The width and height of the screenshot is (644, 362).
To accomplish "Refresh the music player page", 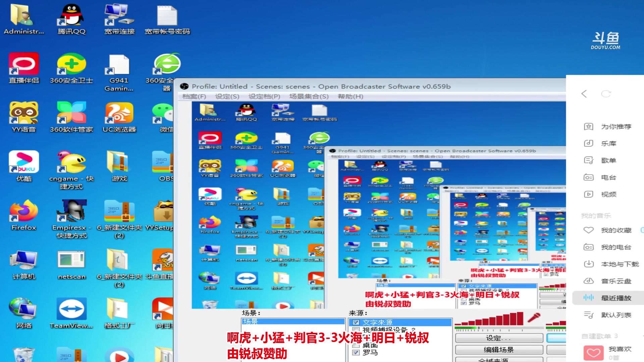I will pos(606,94).
